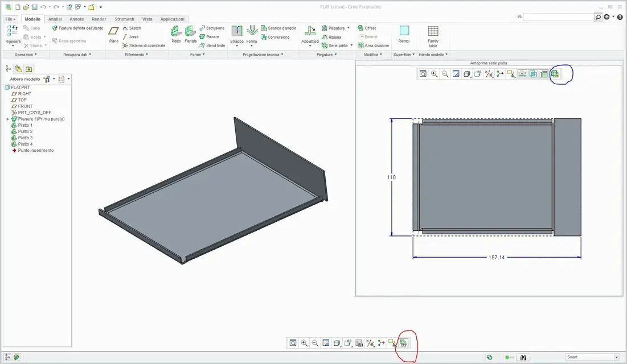Switch to the Analisi tab
627x364 pixels.
coord(55,19)
